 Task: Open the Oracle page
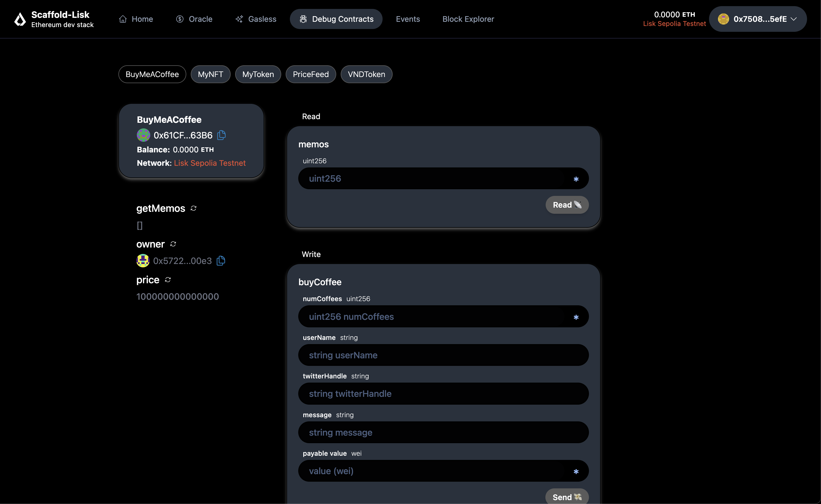(x=194, y=19)
